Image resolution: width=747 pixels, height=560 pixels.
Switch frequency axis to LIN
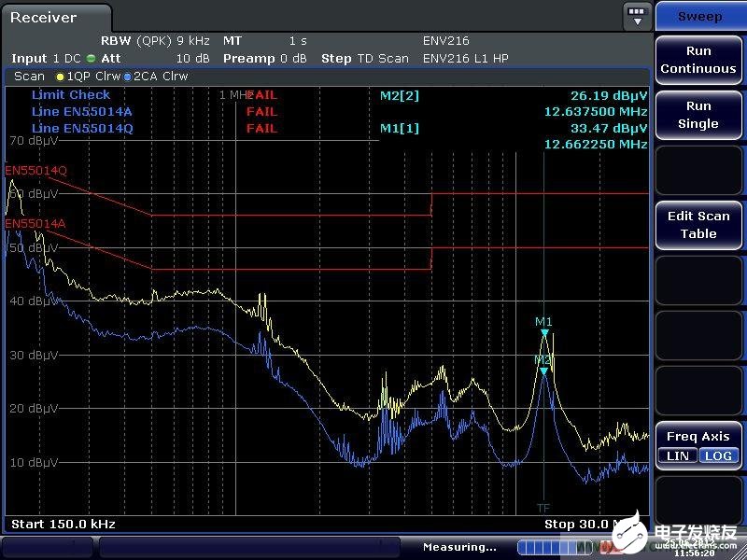point(677,455)
